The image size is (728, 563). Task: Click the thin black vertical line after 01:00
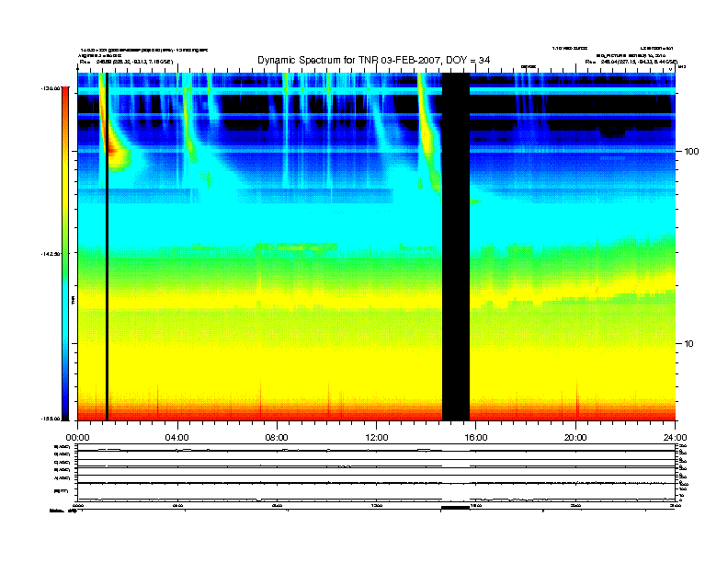107,247
